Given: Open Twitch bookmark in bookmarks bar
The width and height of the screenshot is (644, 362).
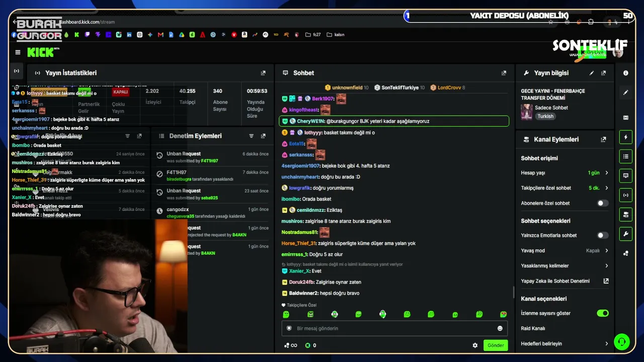Looking at the screenshot, I should [87, 35].
